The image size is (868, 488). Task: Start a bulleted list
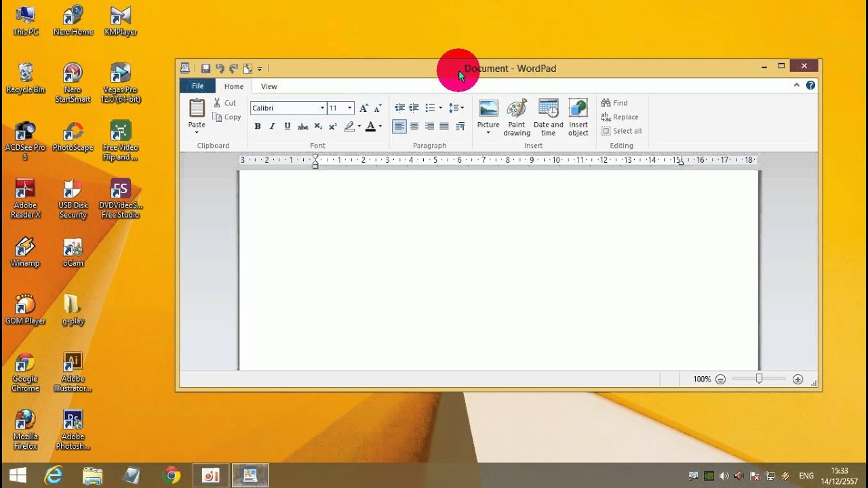[430, 108]
